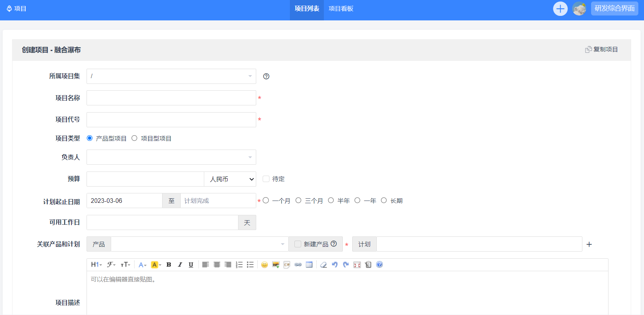Enable the 新建产品 checkbox
Viewport: 644px width, 315px height.
click(x=298, y=244)
